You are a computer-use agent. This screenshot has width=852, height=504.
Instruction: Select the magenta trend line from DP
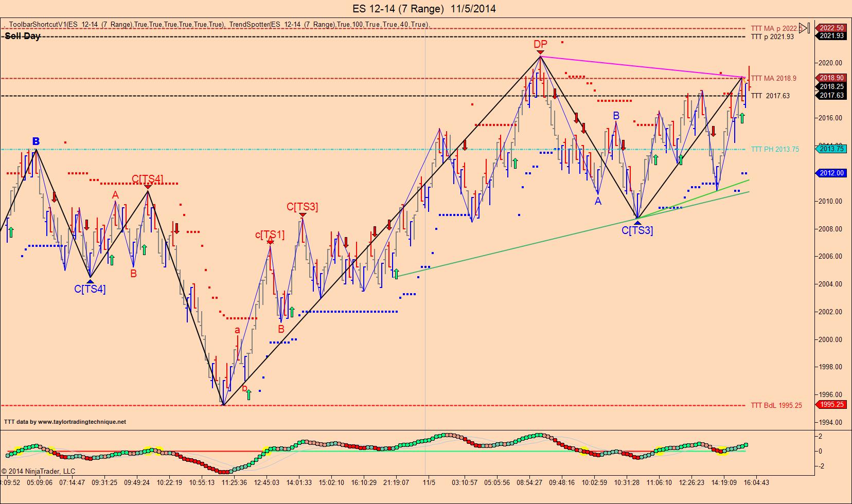pos(642,66)
